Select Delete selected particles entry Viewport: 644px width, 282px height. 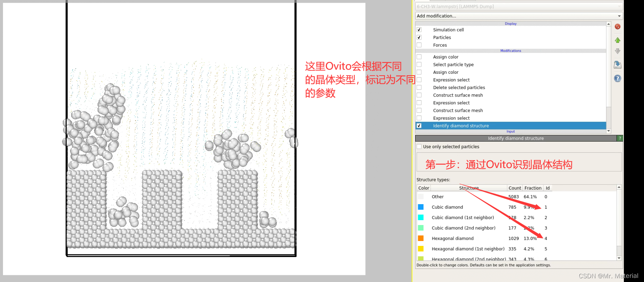pos(459,88)
